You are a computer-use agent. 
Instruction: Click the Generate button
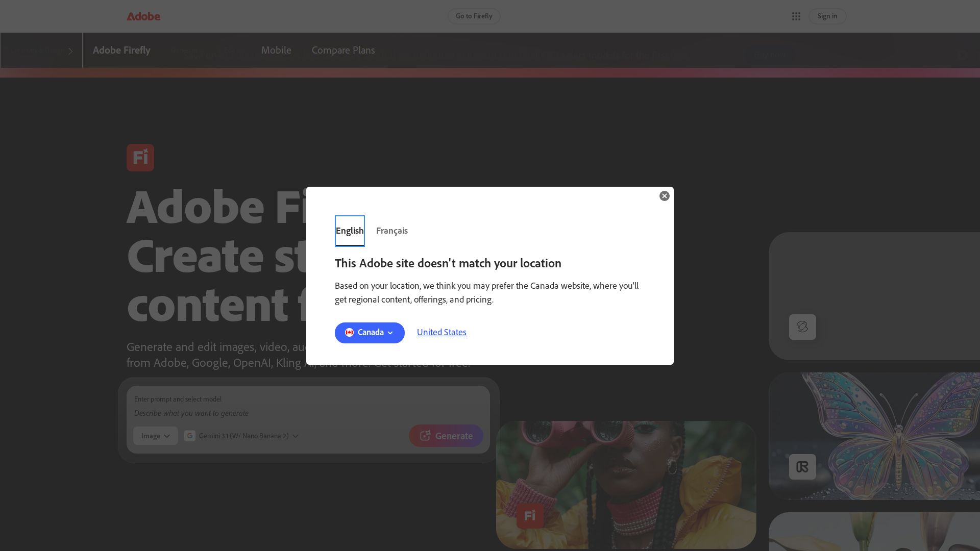click(x=446, y=436)
